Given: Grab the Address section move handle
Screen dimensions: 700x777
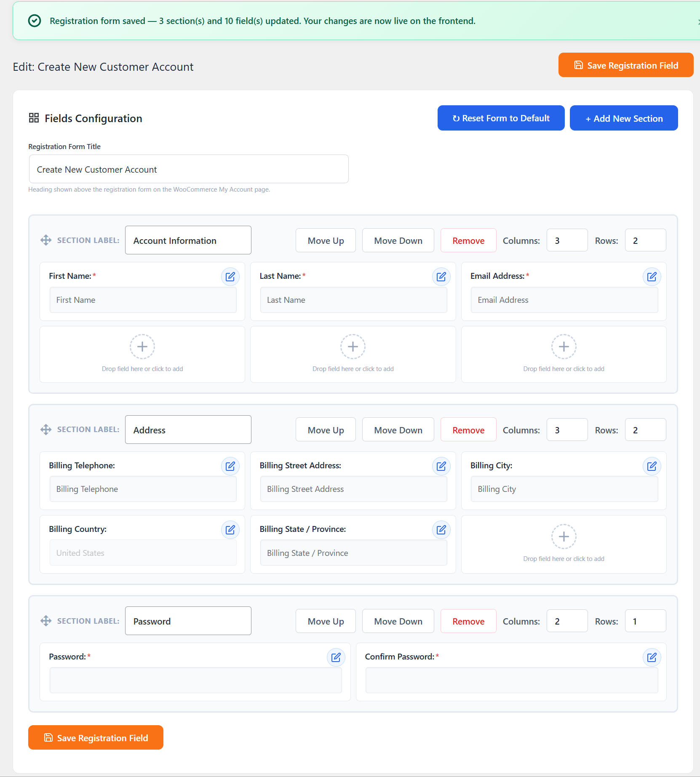Looking at the screenshot, I should pos(46,430).
